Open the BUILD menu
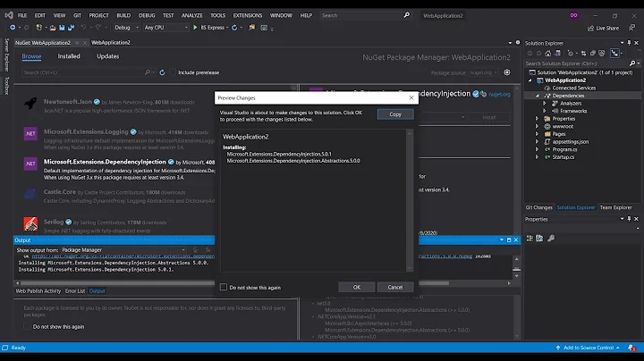Image resolution: width=644 pixels, height=361 pixels. [x=123, y=15]
